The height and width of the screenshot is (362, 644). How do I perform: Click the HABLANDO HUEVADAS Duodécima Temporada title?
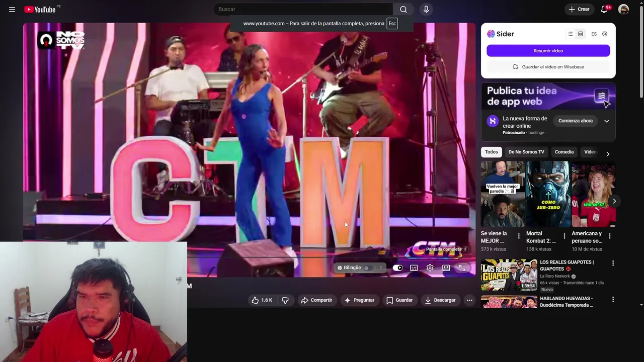(567, 302)
